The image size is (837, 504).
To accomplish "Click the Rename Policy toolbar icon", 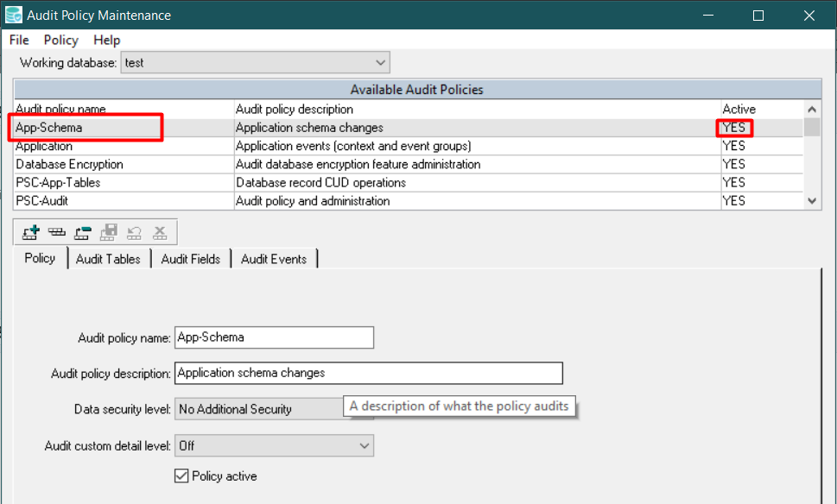I will [x=82, y=231].
